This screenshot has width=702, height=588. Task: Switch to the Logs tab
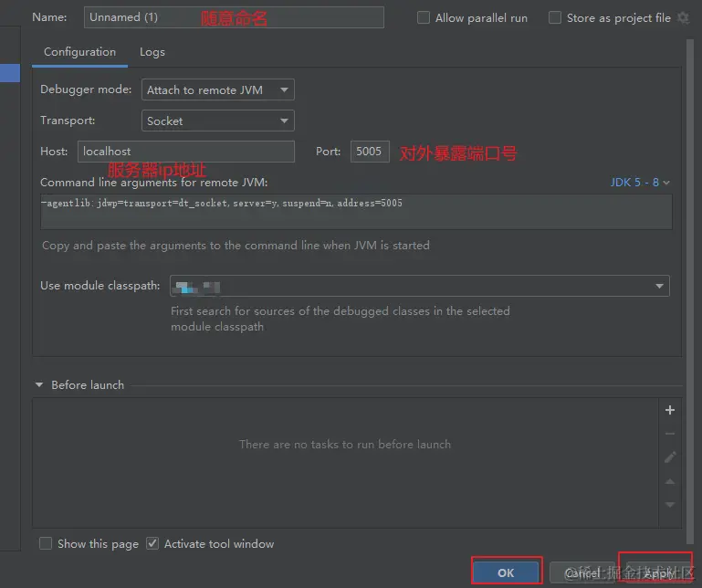152,52
